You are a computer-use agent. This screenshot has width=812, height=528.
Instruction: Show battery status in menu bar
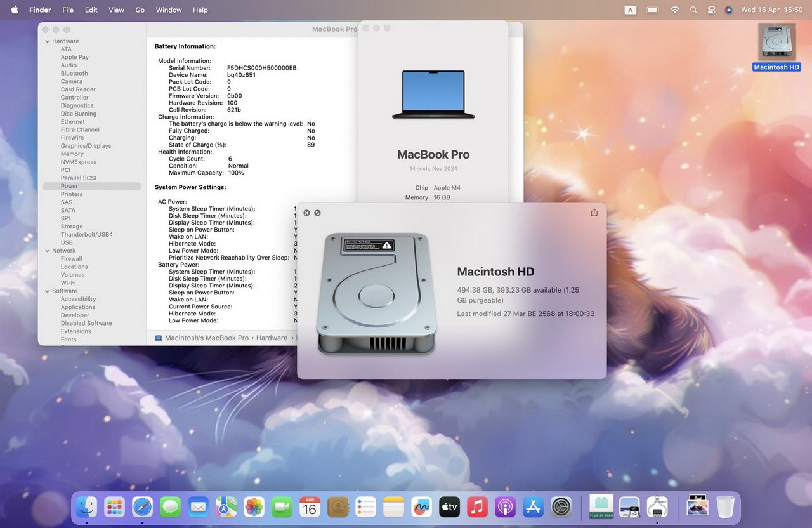click(653, 10)
